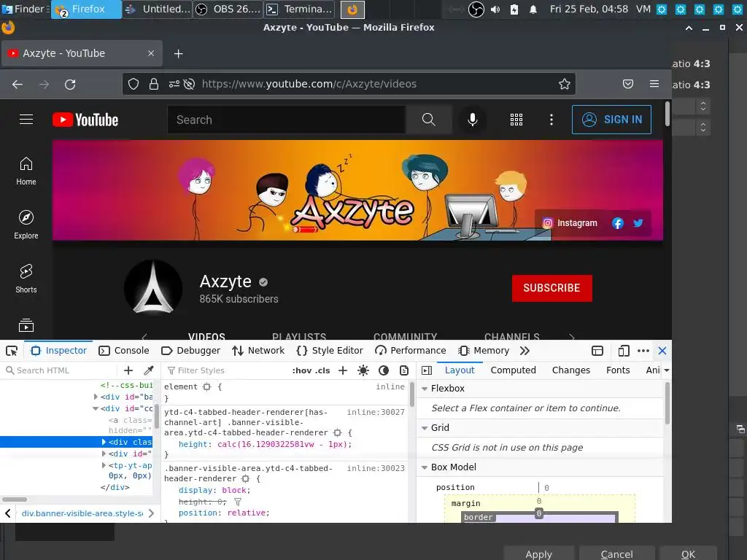Click the Axzyte channel avatar
Viewport: 747px width, 560px height.
point(153,287)
